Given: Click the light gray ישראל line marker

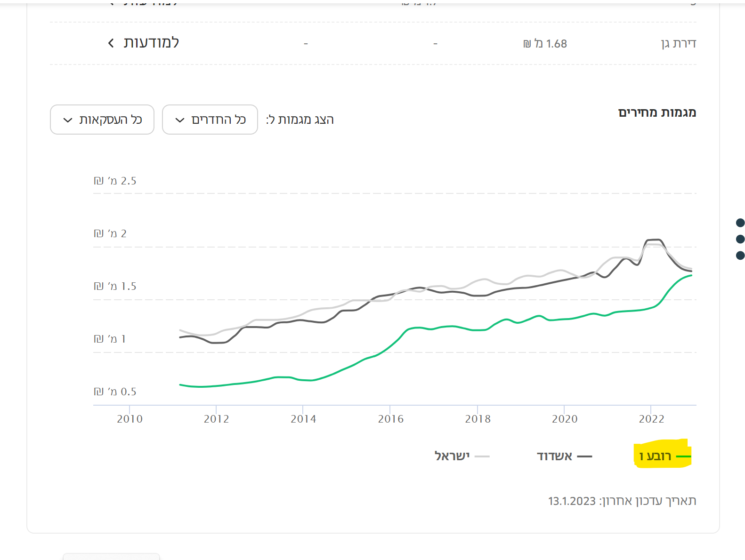Looking at the screenshot, I should (x=482, y=456).
